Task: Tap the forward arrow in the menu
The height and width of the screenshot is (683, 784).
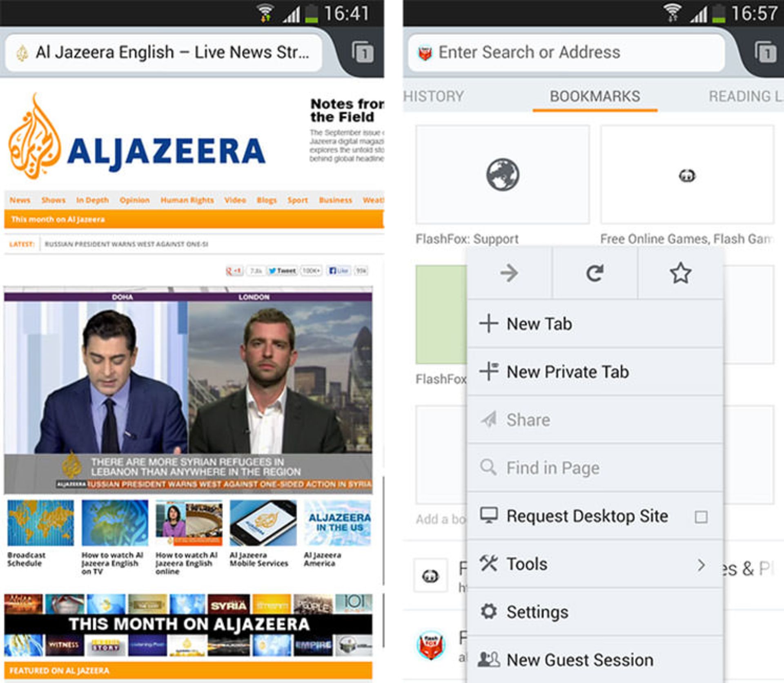Action: point(509,273)
